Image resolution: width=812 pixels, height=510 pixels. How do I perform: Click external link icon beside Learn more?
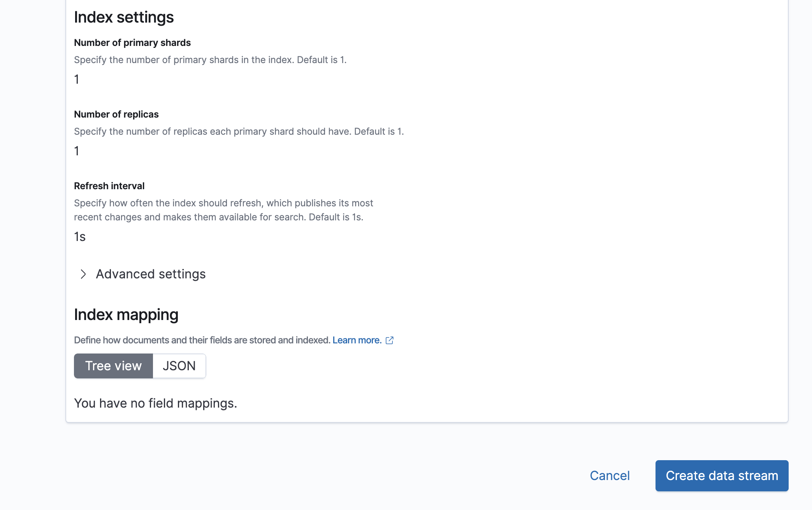(x=390, y=340)
